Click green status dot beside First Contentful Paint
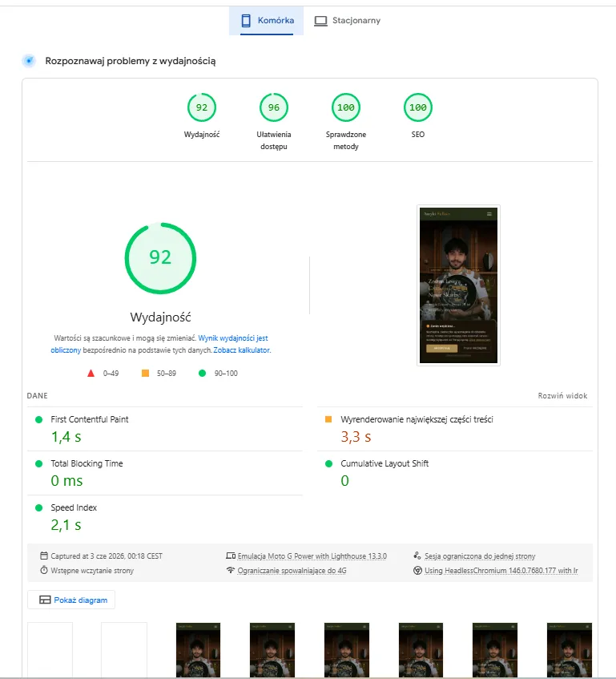 click(39, 419)
